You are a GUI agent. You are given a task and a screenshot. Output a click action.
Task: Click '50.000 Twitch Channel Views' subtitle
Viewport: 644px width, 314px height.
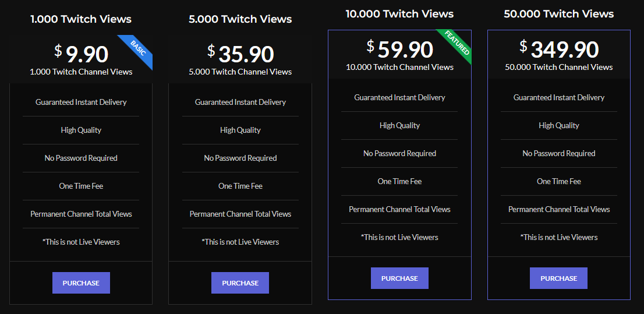[x=558, y=67]
